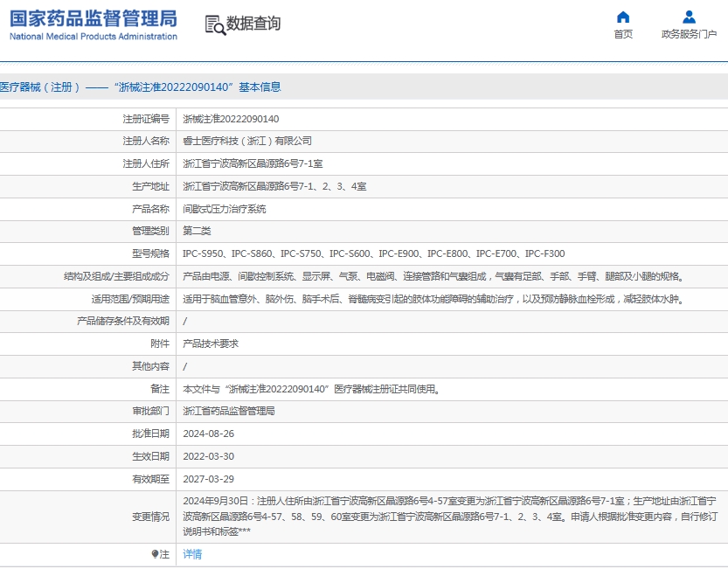Click the 产品名称 label
Screen dimensions: 728x569
pos(150,209)
